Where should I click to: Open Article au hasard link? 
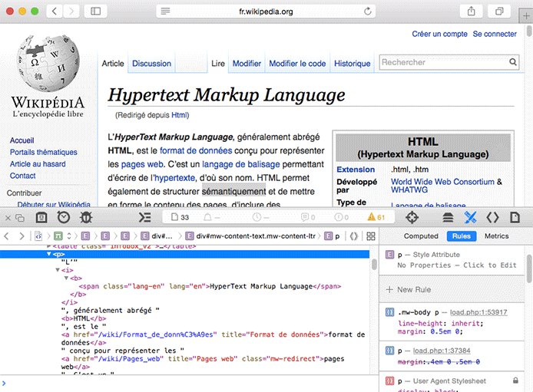click(38, 164)
